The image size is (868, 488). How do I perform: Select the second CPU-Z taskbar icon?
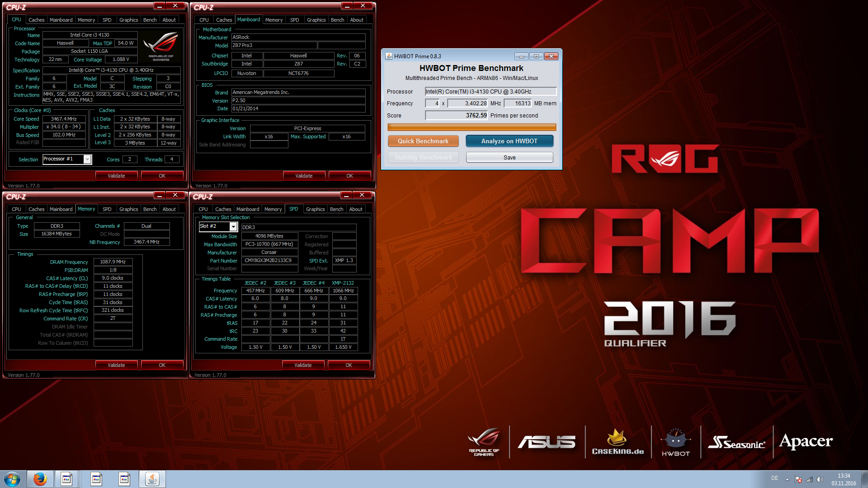point(96,479)
